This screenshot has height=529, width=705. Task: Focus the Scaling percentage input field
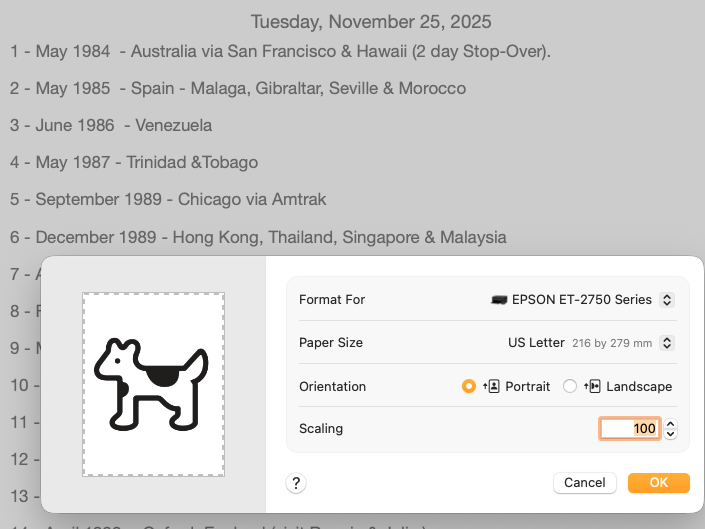[629, 429]
